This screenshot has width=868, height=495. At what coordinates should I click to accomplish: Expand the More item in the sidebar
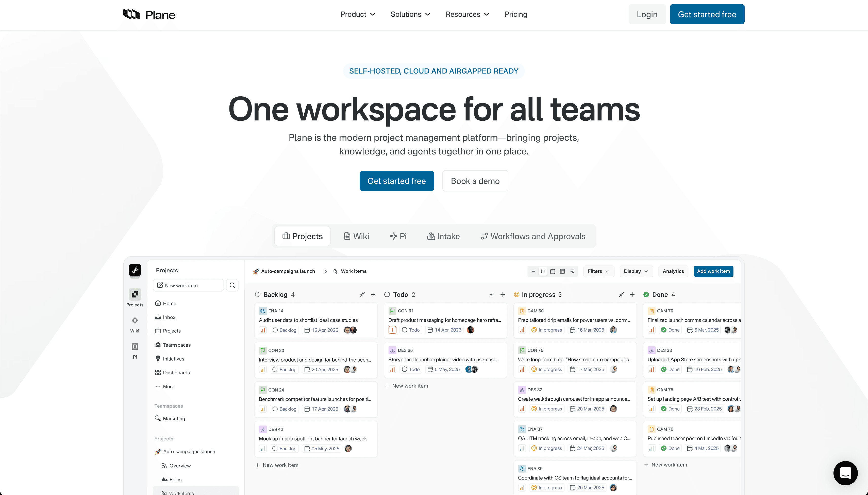165,386
